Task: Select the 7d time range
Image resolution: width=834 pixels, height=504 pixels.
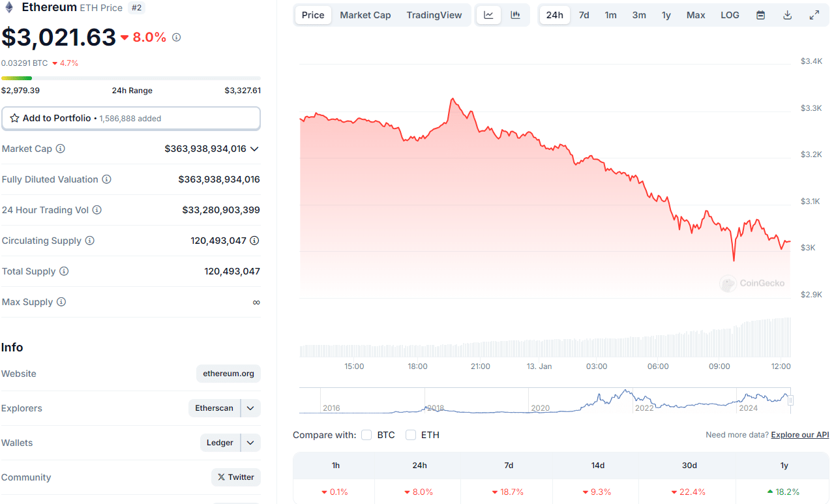Action: pos(584,15)
